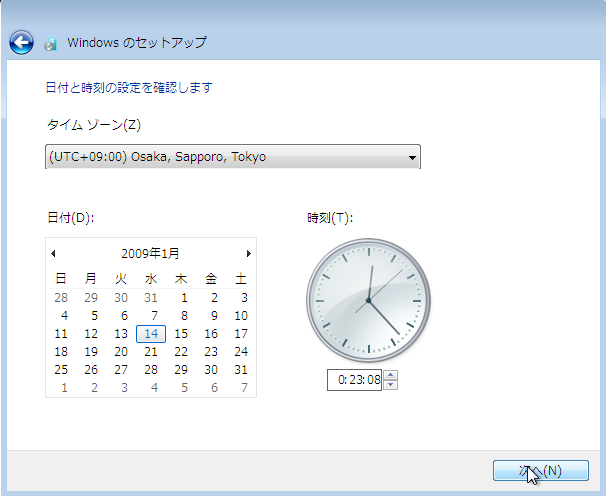606x496 pixels.
Task: Click the 次へ(N) button
Action: pos(541,470)
